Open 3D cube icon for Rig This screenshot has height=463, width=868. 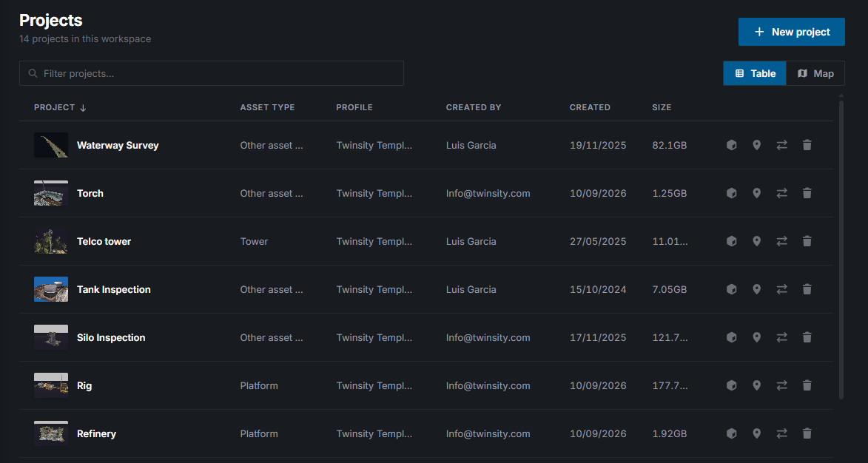731,385
